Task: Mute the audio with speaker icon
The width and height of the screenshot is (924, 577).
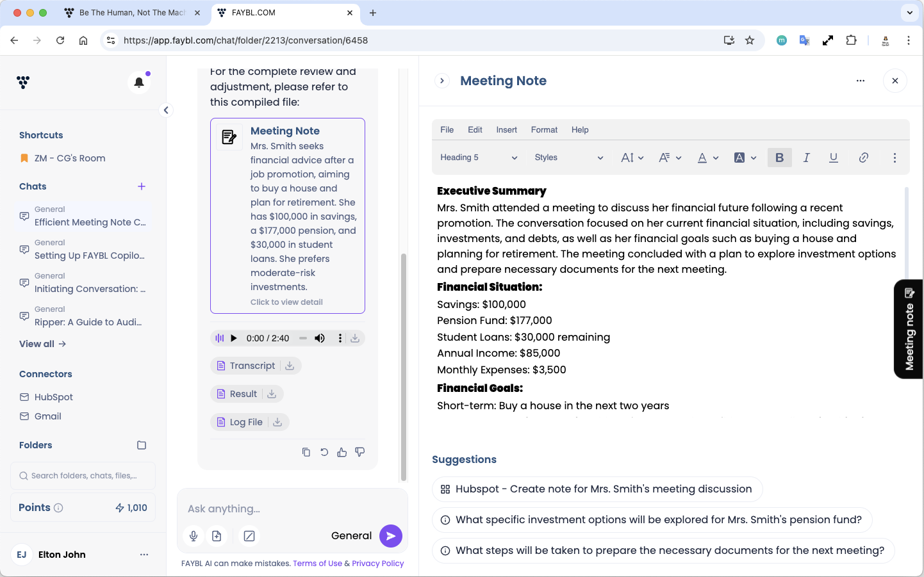Action: point(320,338)
